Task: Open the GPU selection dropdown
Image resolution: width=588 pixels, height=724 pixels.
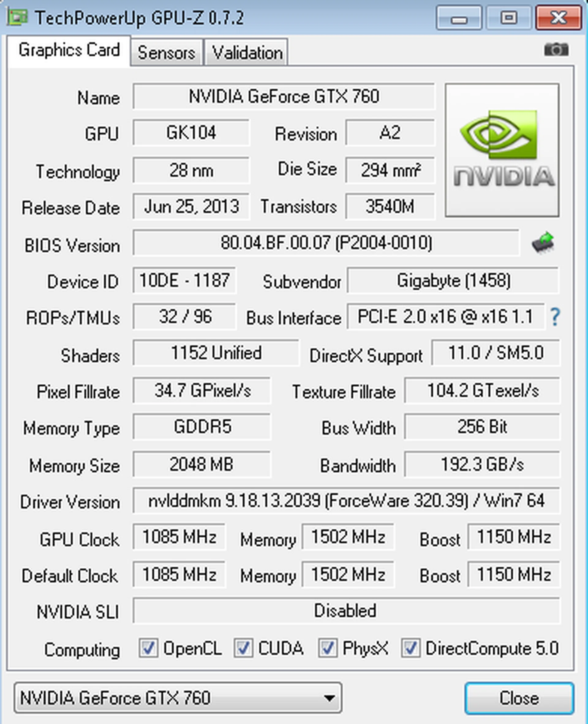Action: tap(178, 698)
